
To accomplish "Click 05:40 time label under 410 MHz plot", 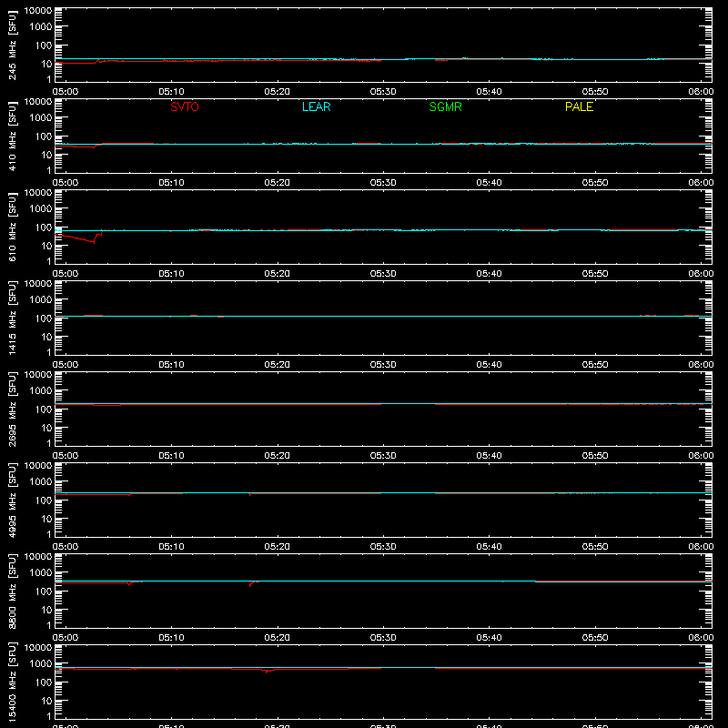I will click(x=489, y=183).
